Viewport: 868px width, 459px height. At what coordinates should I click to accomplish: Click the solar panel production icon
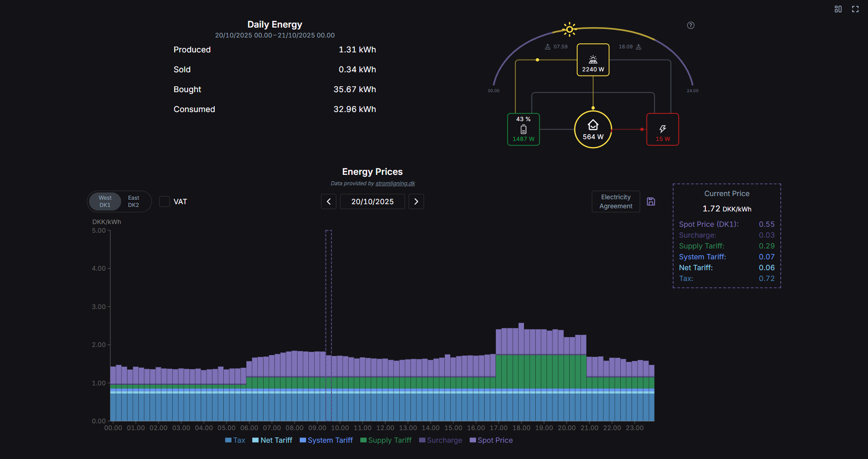pyautogui.click(x=593, y=60)
